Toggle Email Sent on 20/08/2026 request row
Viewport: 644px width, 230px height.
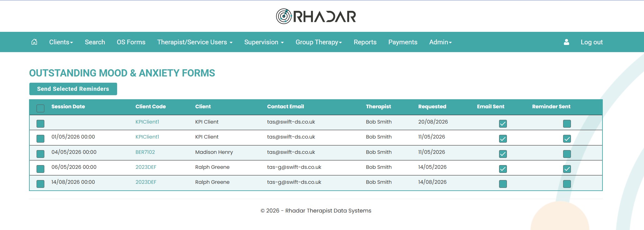pos(503,124)
